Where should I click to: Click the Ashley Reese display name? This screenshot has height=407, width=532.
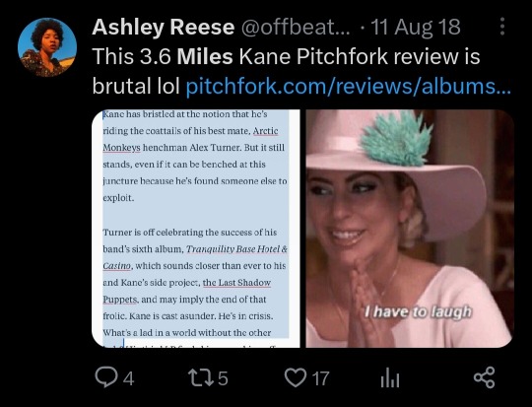pos(164,27)
